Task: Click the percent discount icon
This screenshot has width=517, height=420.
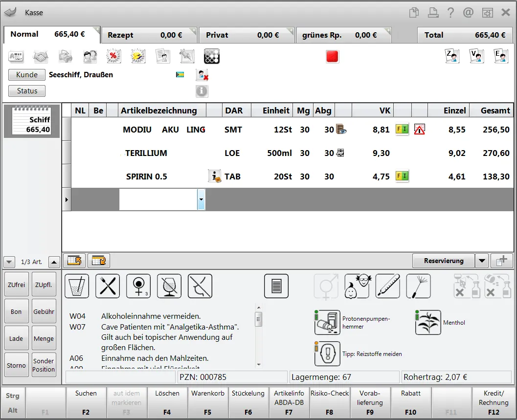Action: 113,56
